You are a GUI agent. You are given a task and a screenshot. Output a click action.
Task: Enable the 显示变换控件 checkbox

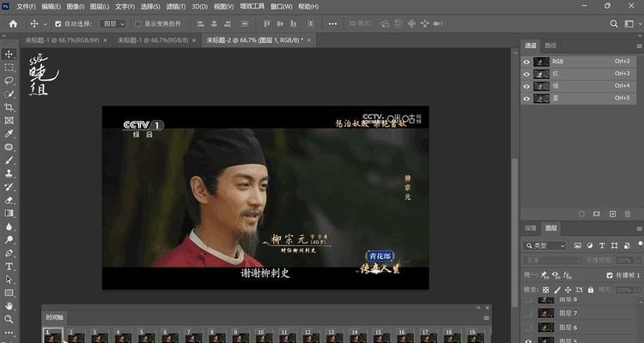click(138, 24)
